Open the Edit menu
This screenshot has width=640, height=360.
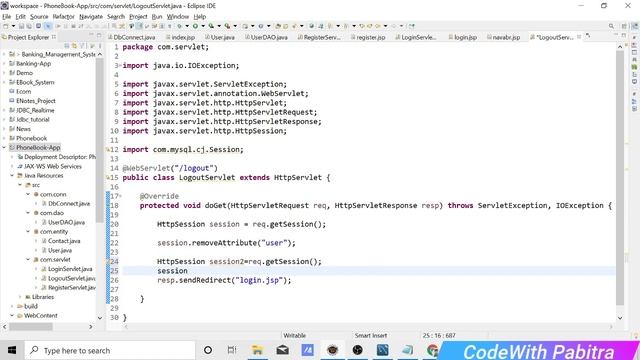tap(20, 17)
